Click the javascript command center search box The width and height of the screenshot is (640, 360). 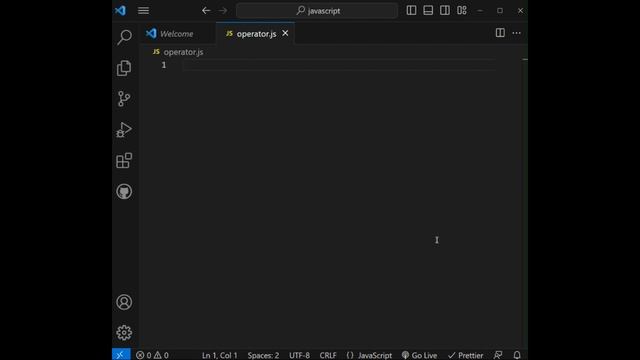(317, 11)
